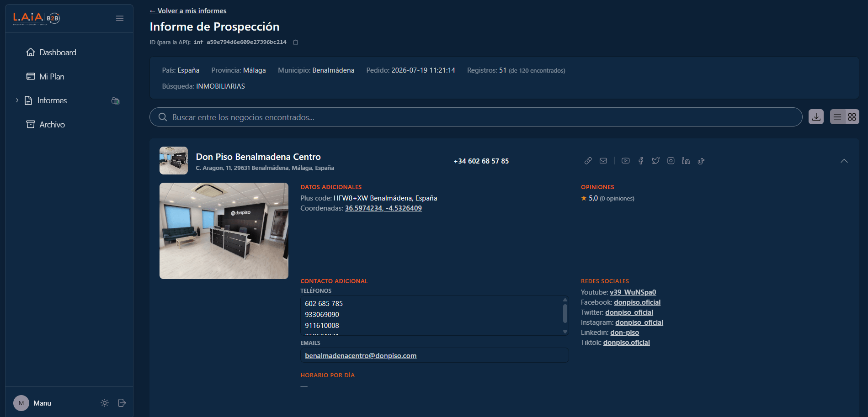868x417 pixels.
Task: Click the logout icon
Action: pos(122,403)
